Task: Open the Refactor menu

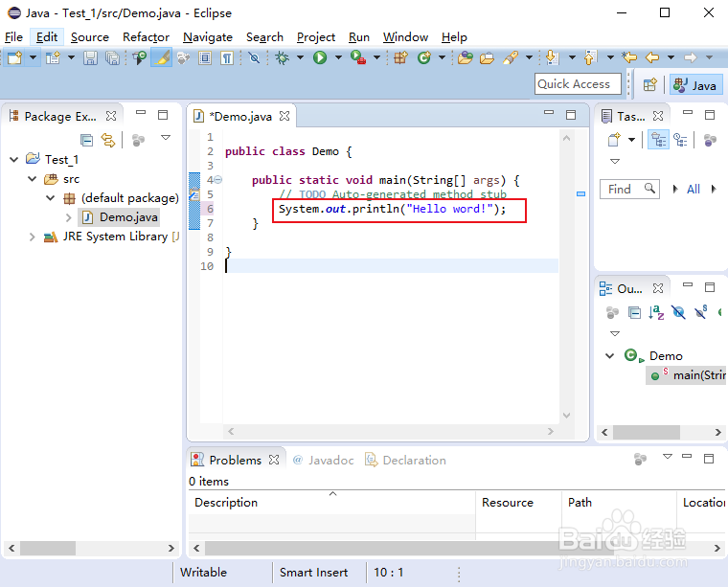Action: coord(146,37)
